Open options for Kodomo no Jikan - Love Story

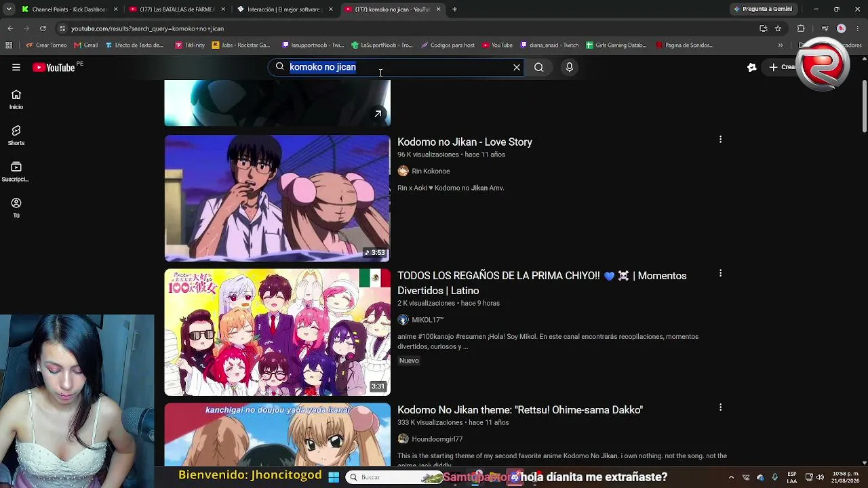click(x=720, y=140)
